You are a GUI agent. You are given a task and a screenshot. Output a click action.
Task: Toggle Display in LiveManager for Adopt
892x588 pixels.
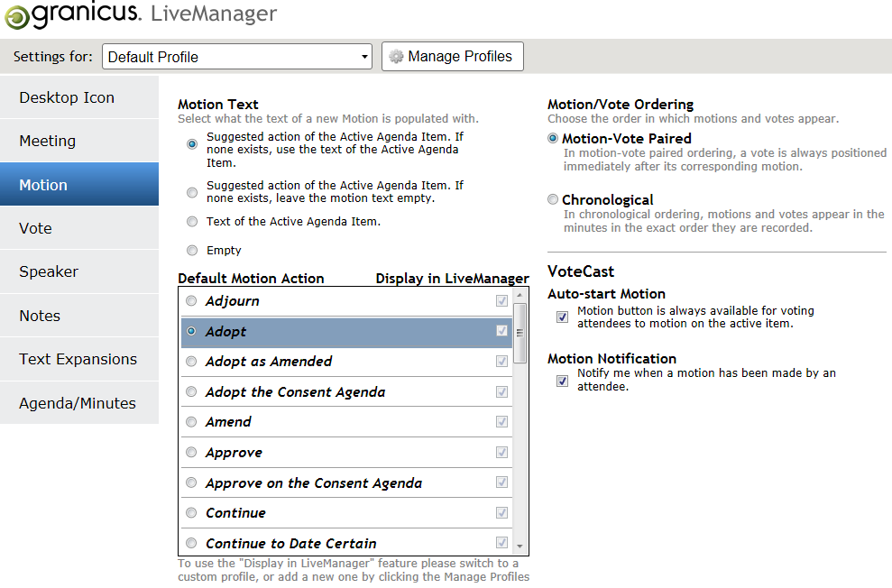(501, 330)
